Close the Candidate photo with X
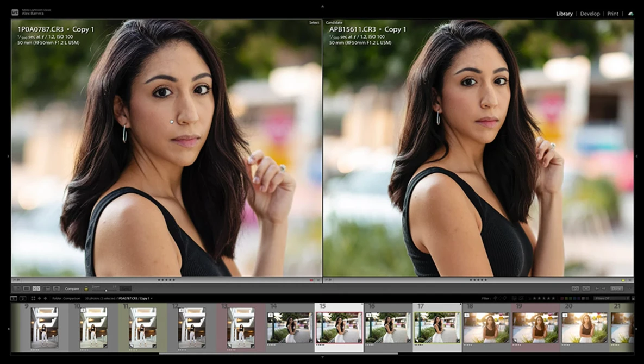This screenshot has height=364, width=644. tap(630, 280)
